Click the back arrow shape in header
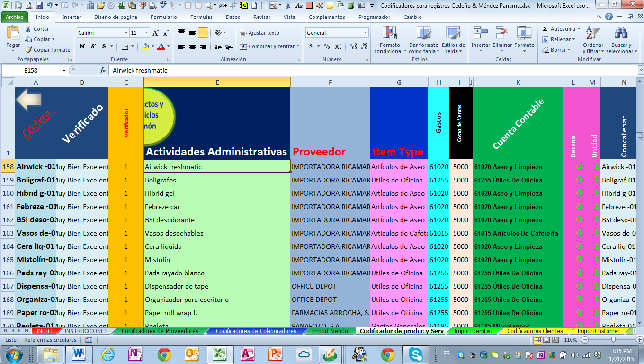 [x=29, y=100]
